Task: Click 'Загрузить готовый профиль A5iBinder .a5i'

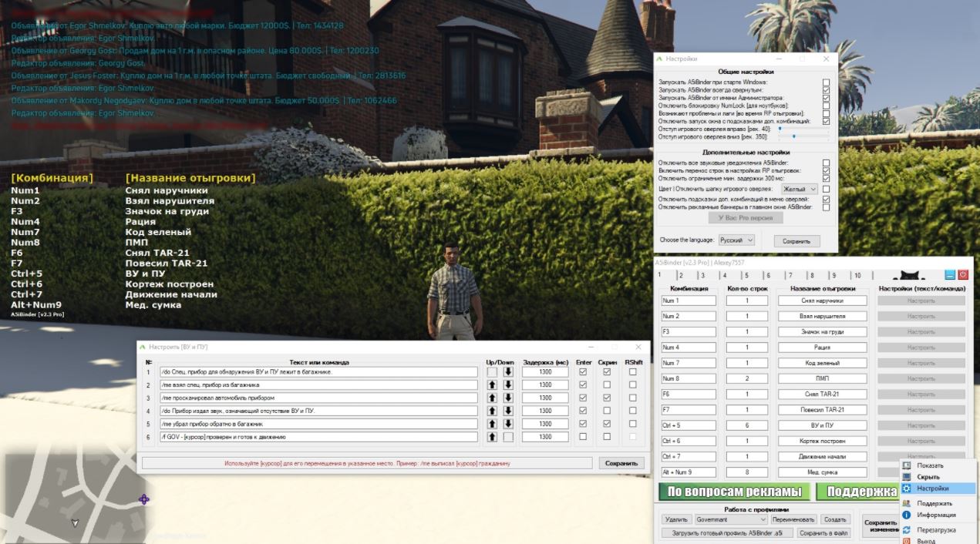Action: point(728,532)
